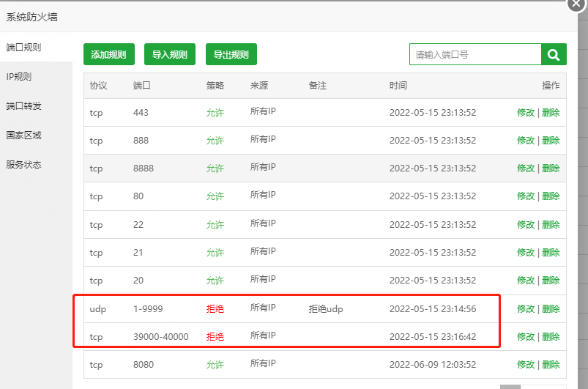Screen dimensions: 588x389
Task: Click 导出规则 button
Action: coord(231,54)
